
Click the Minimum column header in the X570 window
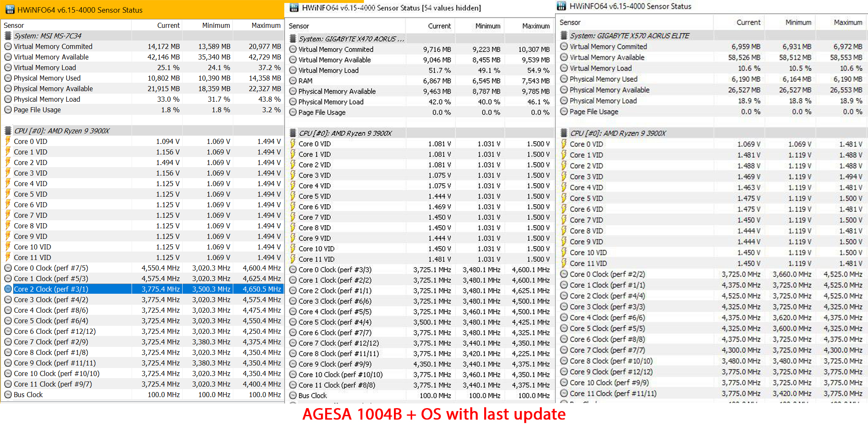[790, 22]
